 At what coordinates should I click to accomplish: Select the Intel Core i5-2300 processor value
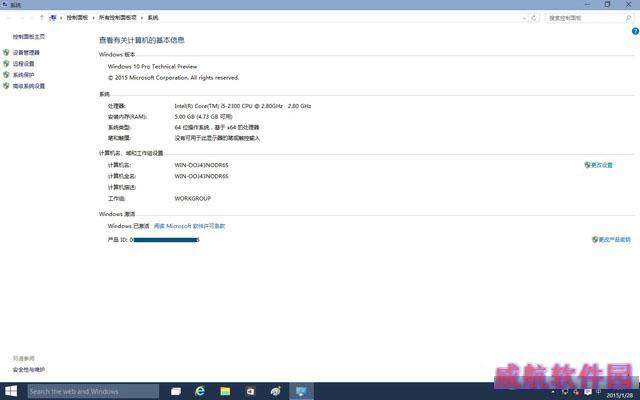(x=242, y=106)
